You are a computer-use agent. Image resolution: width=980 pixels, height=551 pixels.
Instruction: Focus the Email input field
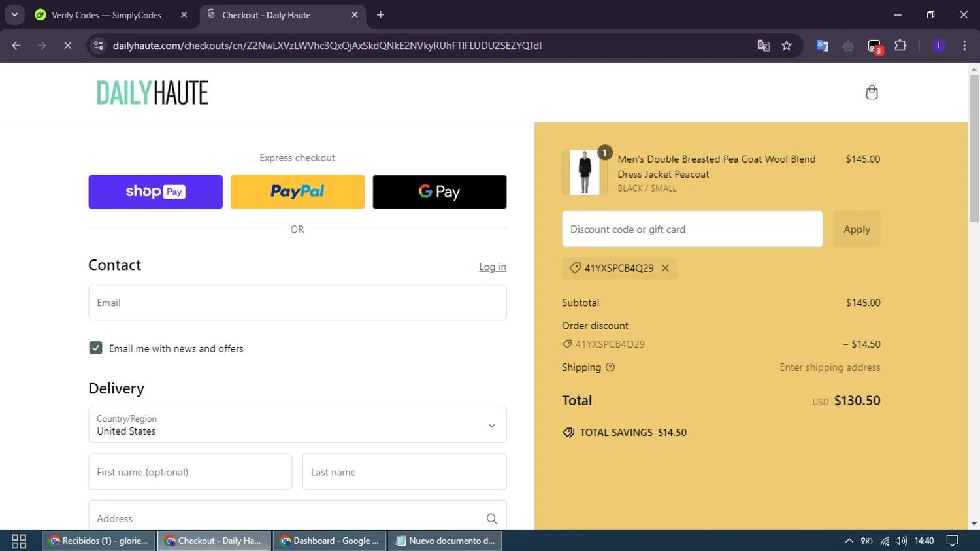click(297, 302)
